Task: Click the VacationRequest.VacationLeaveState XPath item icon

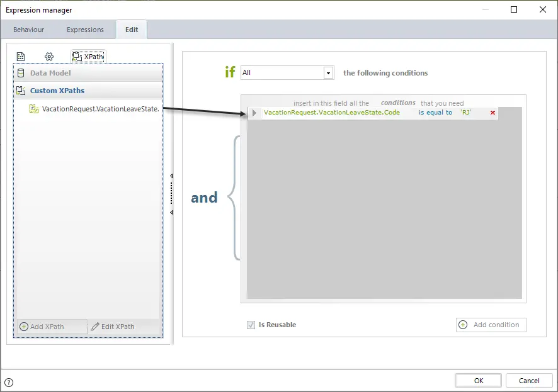Action: [x=34, y=109]
